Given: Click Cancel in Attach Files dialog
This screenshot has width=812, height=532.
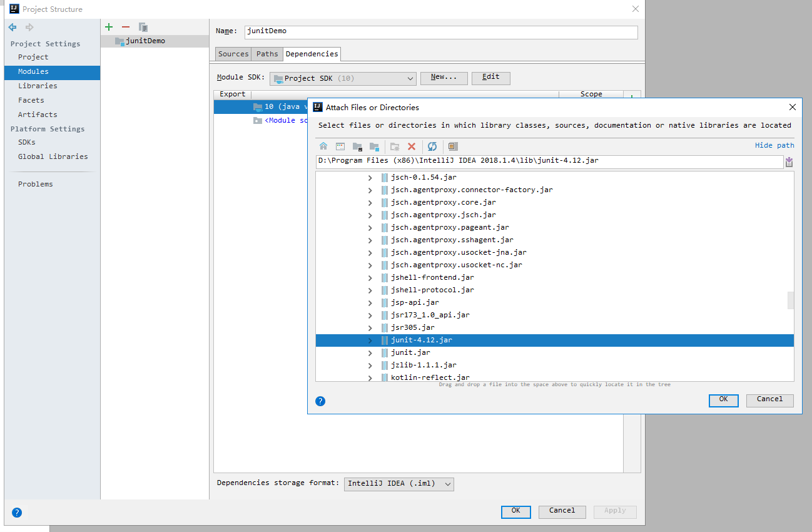Looking at the screenshot, I should tap(770, 401).
